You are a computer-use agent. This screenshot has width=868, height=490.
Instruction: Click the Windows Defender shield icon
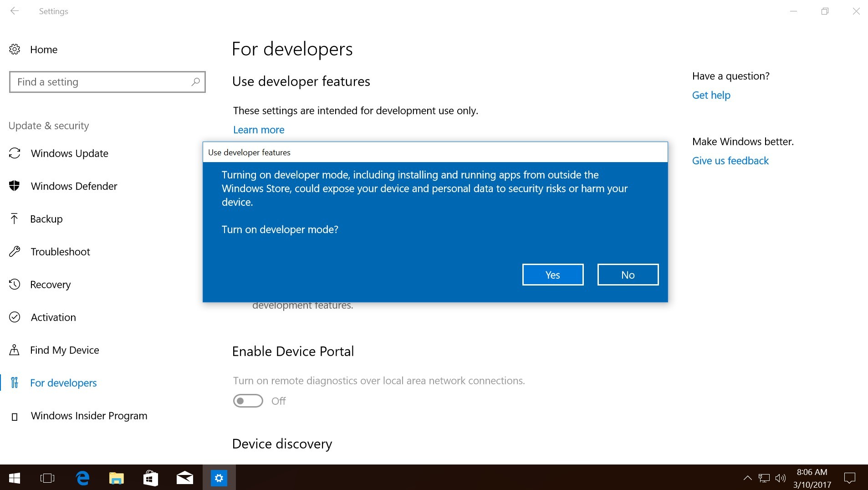(15, 186)
